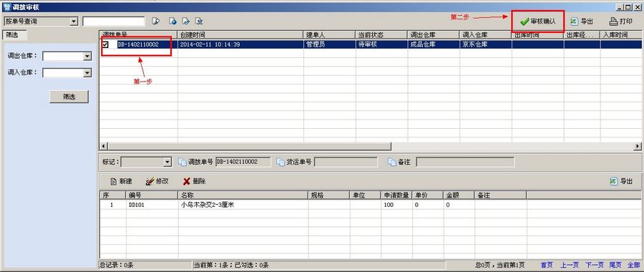Screen dimensions: 644x272
Task: Click the 入库时间 column header
Action: (620, 35)
